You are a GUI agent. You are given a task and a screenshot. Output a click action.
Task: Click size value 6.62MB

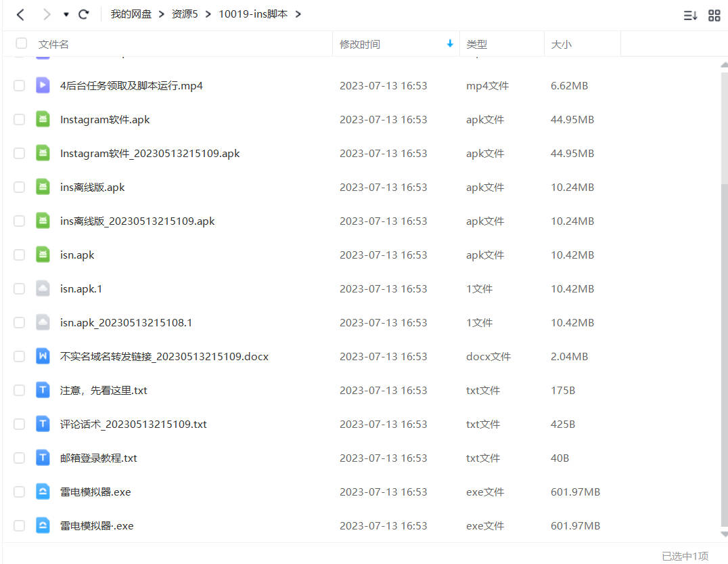click(x=569, y=86)
